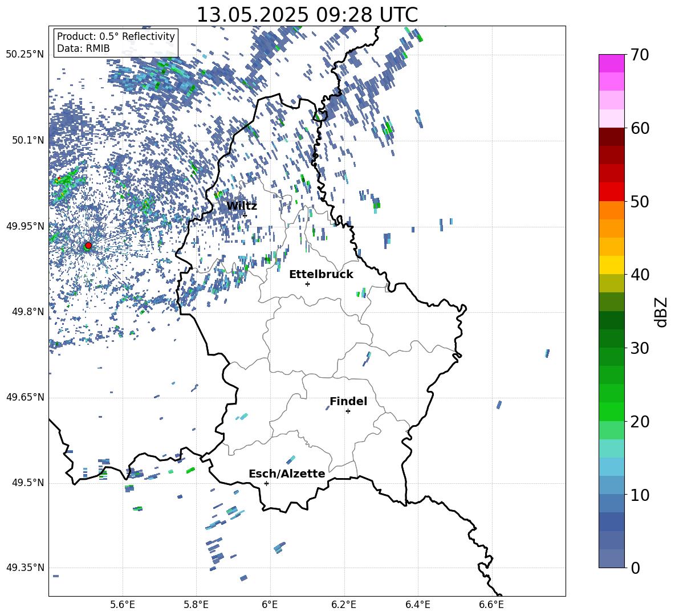The image size is (675, 616).
Task: Click the 50.1°N latitude label
Action: (28, 140)
